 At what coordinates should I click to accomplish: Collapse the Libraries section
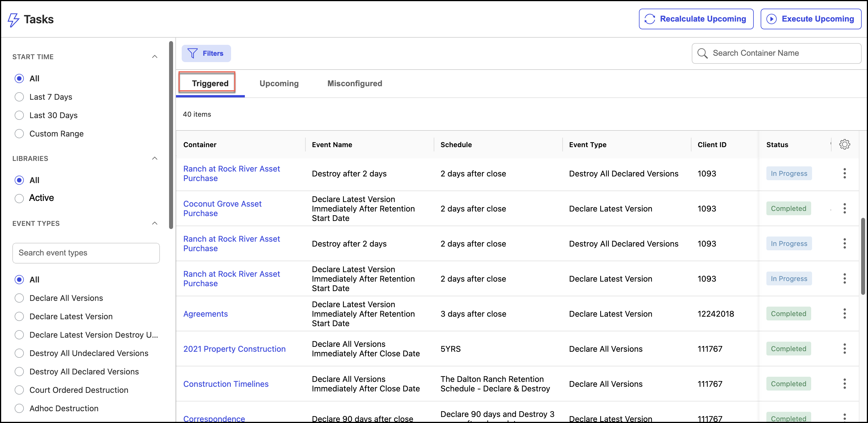point(155,159)
